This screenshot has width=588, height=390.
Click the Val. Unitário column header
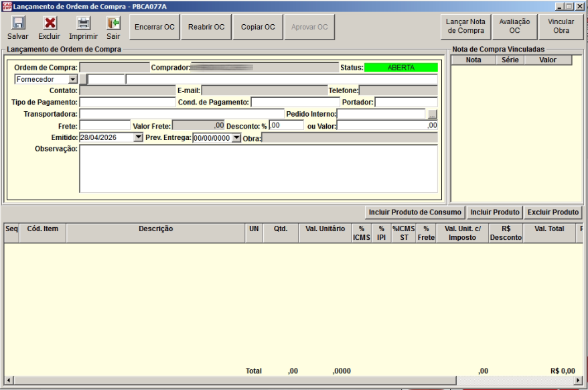[325, 233]
